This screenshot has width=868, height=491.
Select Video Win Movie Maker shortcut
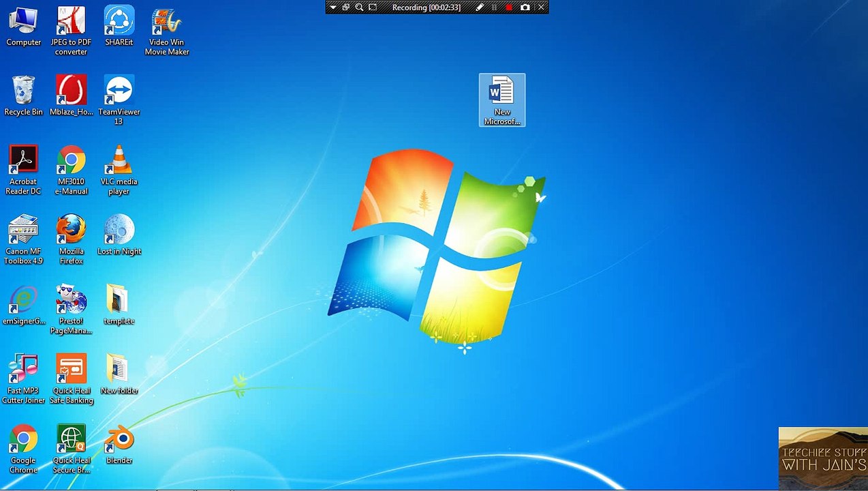(167, 31)
